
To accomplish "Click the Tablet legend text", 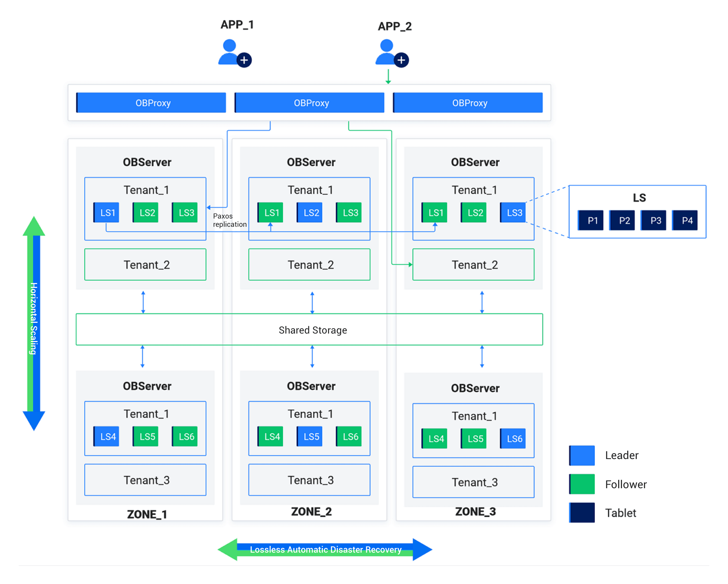I will (621, 513).
